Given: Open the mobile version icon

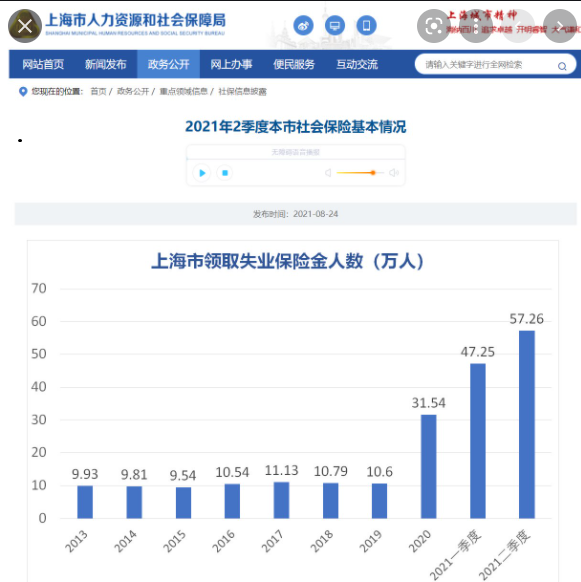Looking at the screenshot, I should coord(366,26).
